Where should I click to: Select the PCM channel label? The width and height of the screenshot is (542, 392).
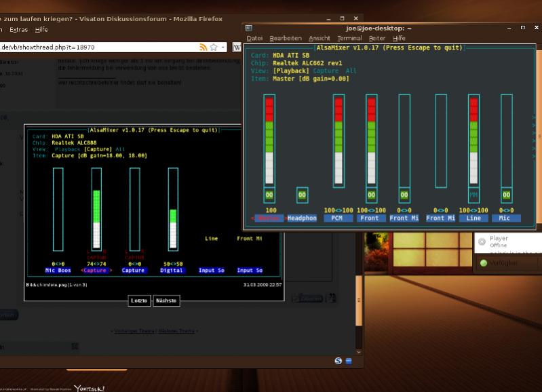coord(338,218)
